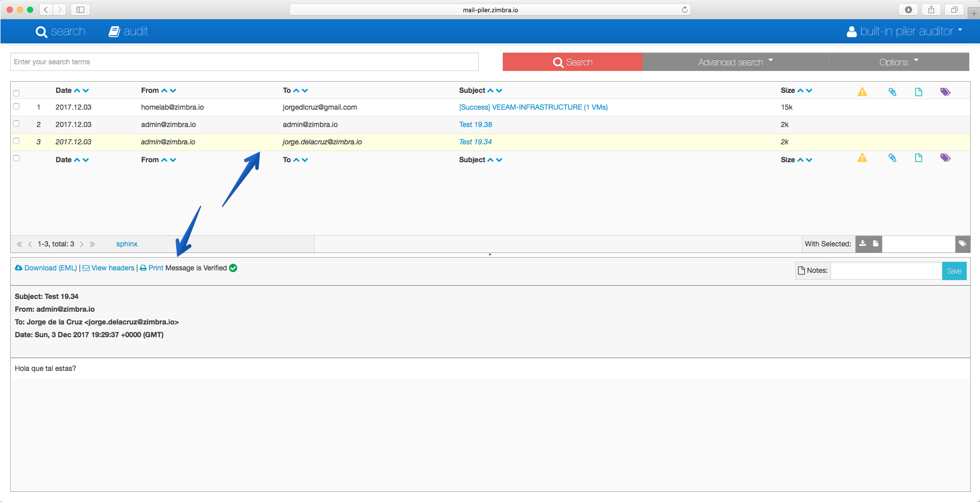Sort Date descending in top header
The width and height of the screenshot is (980, 502).
click(x=86, y=90)
